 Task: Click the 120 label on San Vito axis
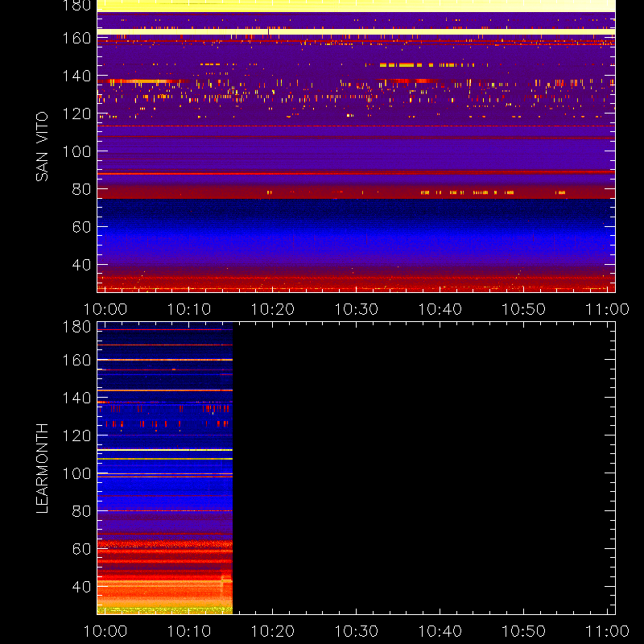[76, 114]
